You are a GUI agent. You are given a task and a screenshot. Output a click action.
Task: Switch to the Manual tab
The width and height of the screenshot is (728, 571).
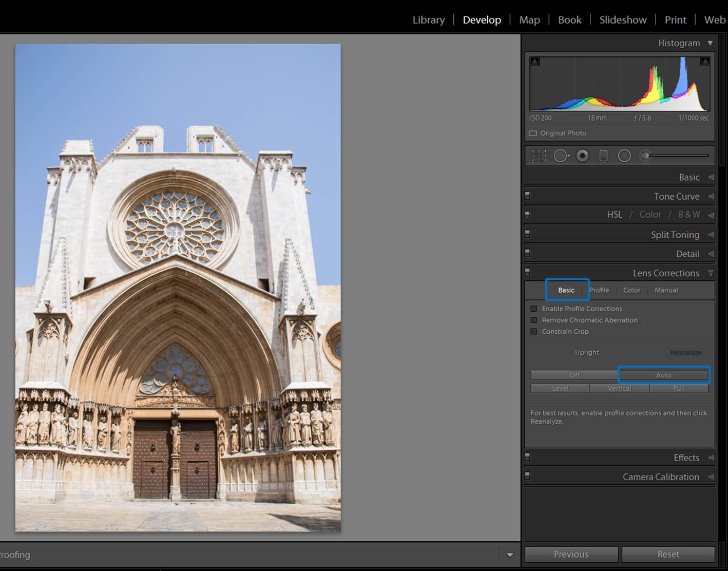(x=666, y=290)
